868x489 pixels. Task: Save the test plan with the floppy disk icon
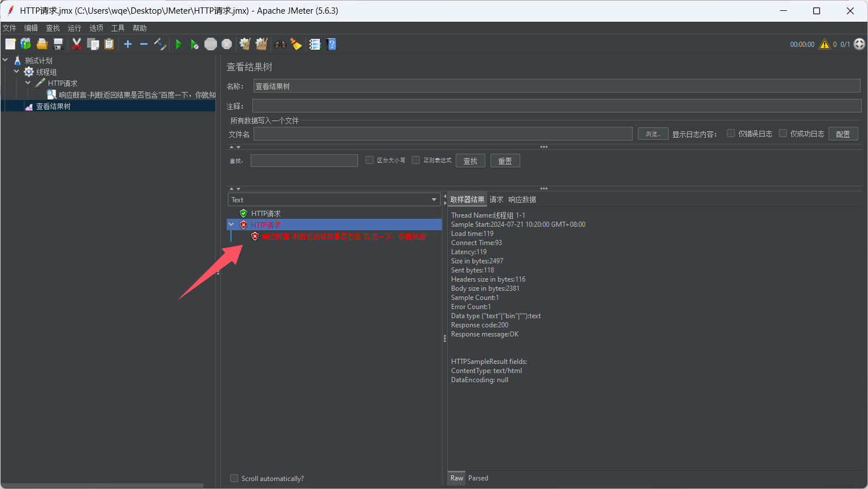pos(58,44)
